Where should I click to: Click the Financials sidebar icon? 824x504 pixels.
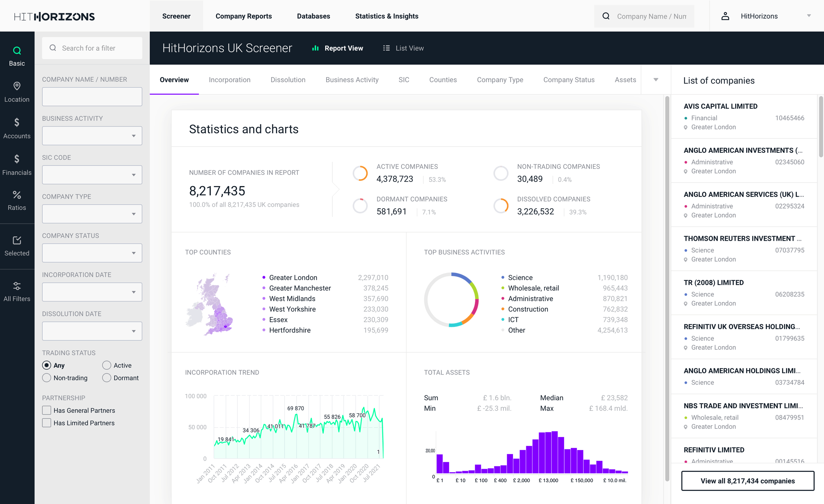[x=17, y=159]
